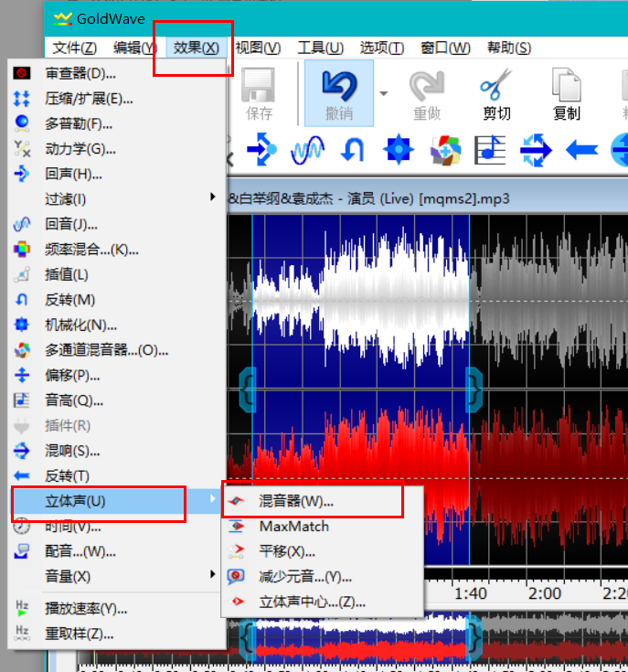Viewport: 628px width, 672px height.
Task: Click the pitch note toolbar icon
Action: [490, 150]
